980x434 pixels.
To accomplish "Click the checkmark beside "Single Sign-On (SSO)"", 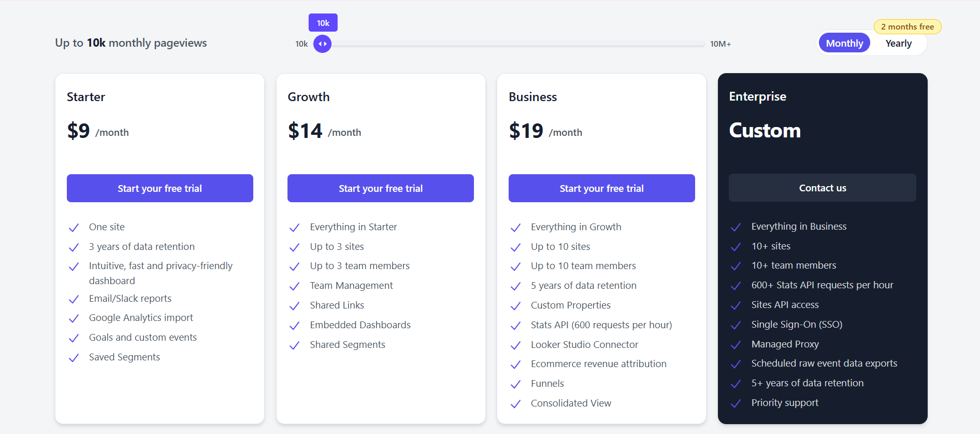I will pyautogui.click(x=736, y=325).
